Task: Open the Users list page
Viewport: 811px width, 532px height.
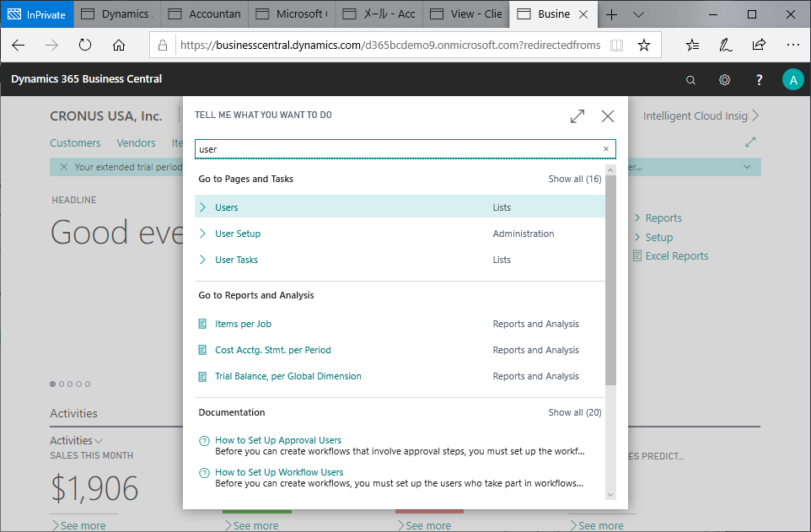Action: (x=227, y=207)
